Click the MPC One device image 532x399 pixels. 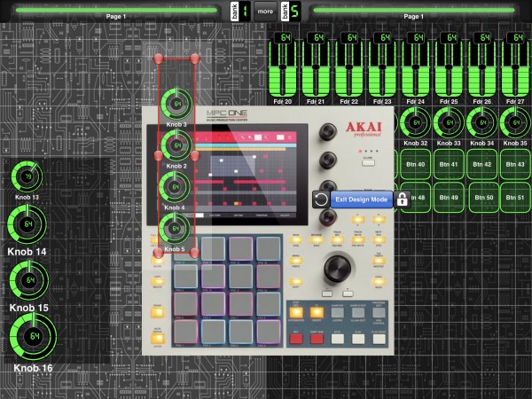point(268,231)
